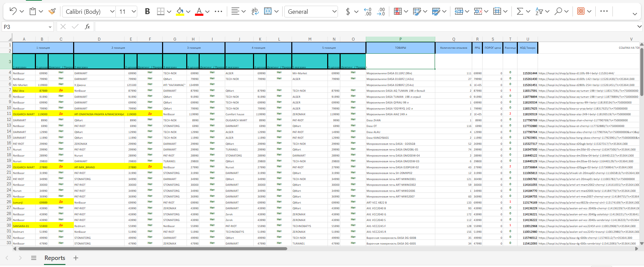The image size is (644, 267).
Task: Click the left-arrow decimal places icon
Action: click(x=368, y=11)
